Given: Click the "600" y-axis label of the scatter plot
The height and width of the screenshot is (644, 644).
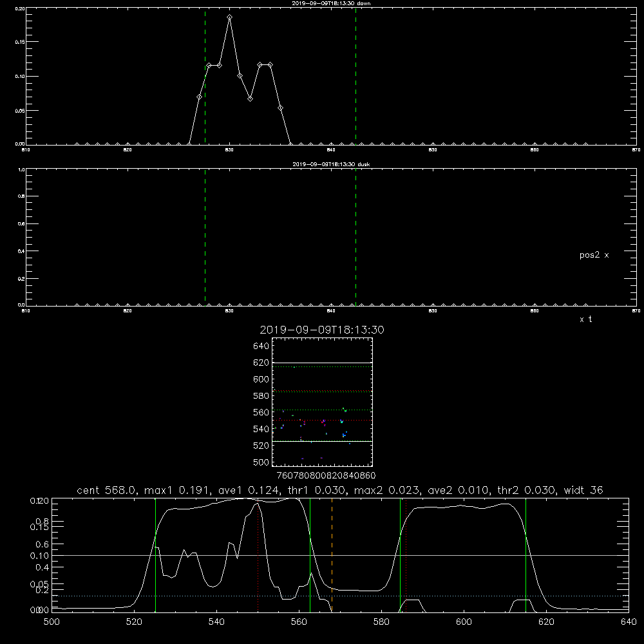Looking at the screenshot, I should pos(261,379).
